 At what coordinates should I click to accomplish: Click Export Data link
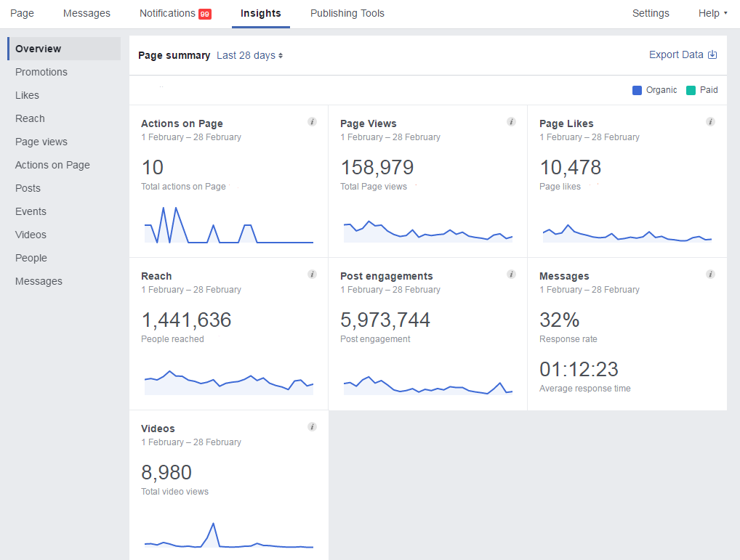click(683, 54)
